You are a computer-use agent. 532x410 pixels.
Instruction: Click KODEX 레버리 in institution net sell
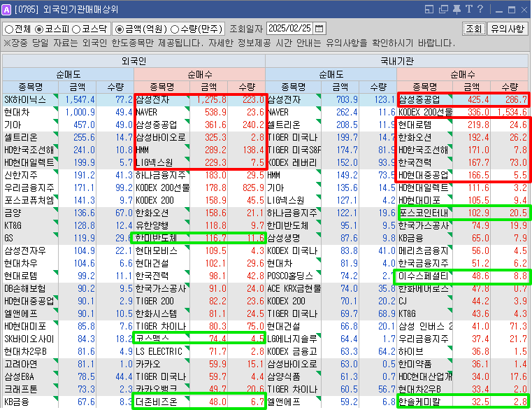(294, 162)
